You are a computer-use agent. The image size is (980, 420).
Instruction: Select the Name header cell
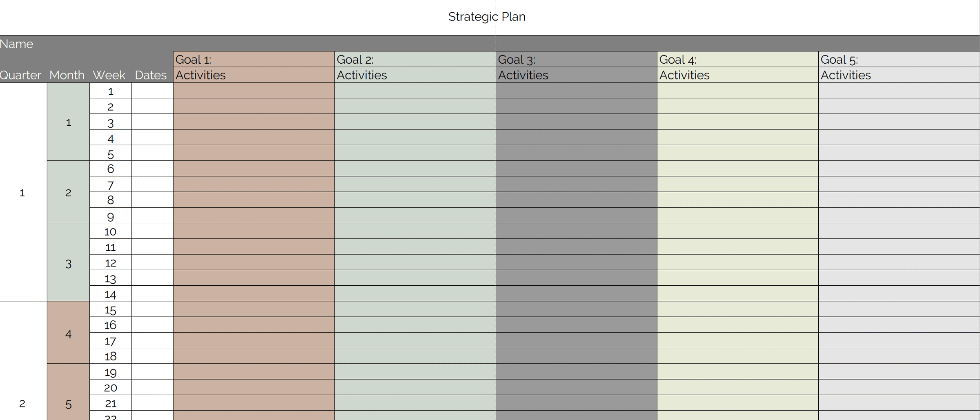[17, 44]
